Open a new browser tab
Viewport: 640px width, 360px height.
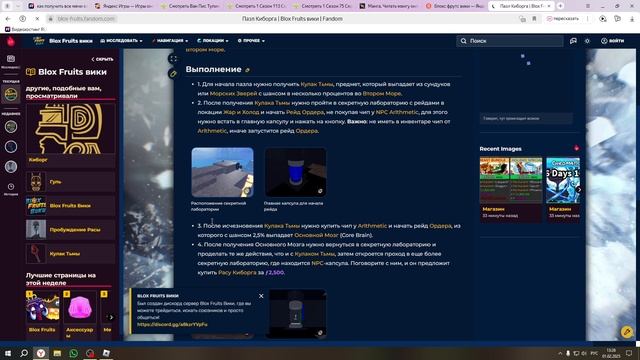(560, 6)
